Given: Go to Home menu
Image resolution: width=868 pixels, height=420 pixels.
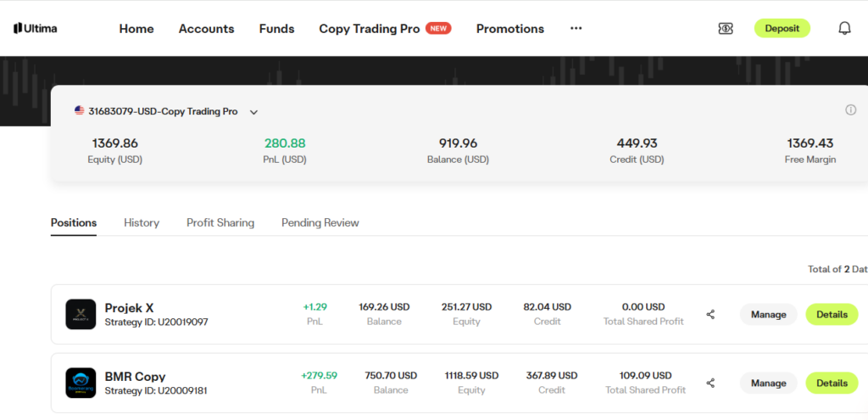Looking at the screenshot, I should pyautogui.click(x=136, y=29).
